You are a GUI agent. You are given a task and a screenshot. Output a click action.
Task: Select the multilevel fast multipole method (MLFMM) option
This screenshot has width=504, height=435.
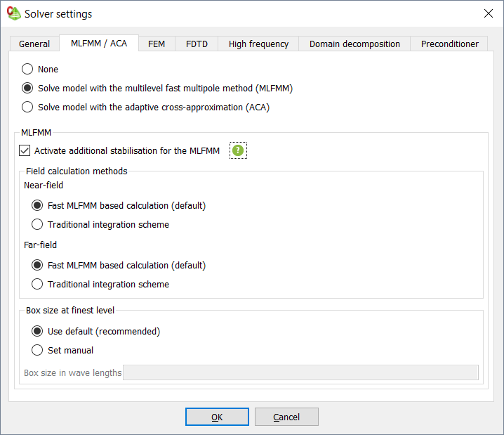click(27, 89)
